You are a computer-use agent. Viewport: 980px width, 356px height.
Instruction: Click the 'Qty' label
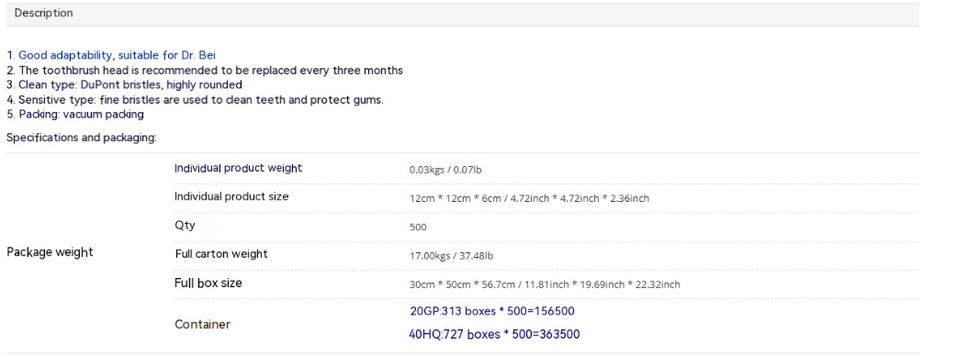coord(185,226)
